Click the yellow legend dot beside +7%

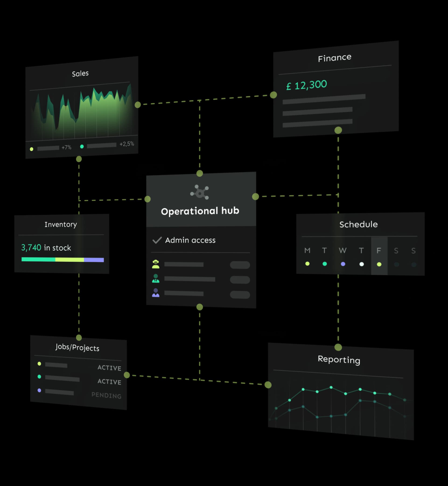tap(31, 149)
